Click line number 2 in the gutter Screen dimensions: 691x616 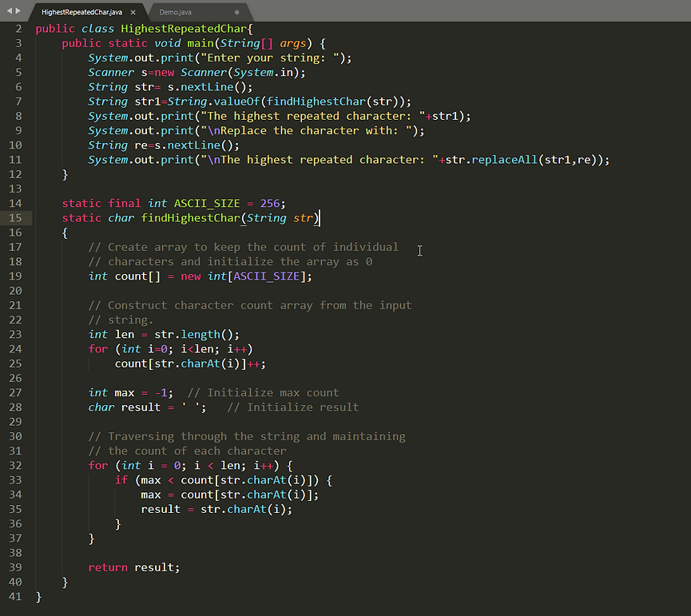coord(18,29)
